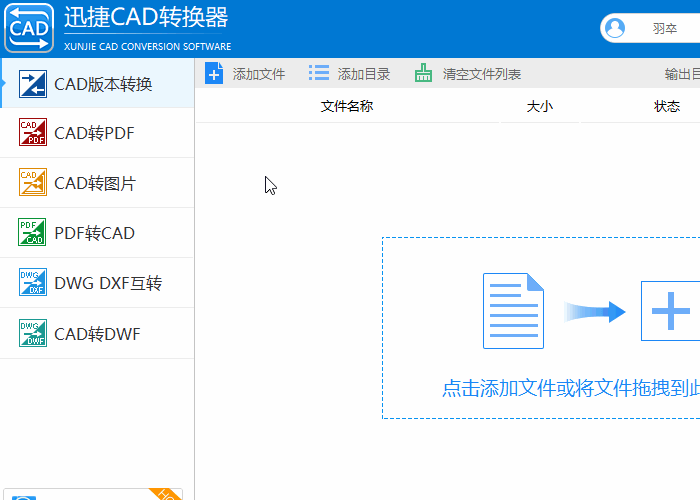The image size is (700, 500).
Task: Select the CAD版本转换 icon in sidebar
Action: tap(33, 84)
